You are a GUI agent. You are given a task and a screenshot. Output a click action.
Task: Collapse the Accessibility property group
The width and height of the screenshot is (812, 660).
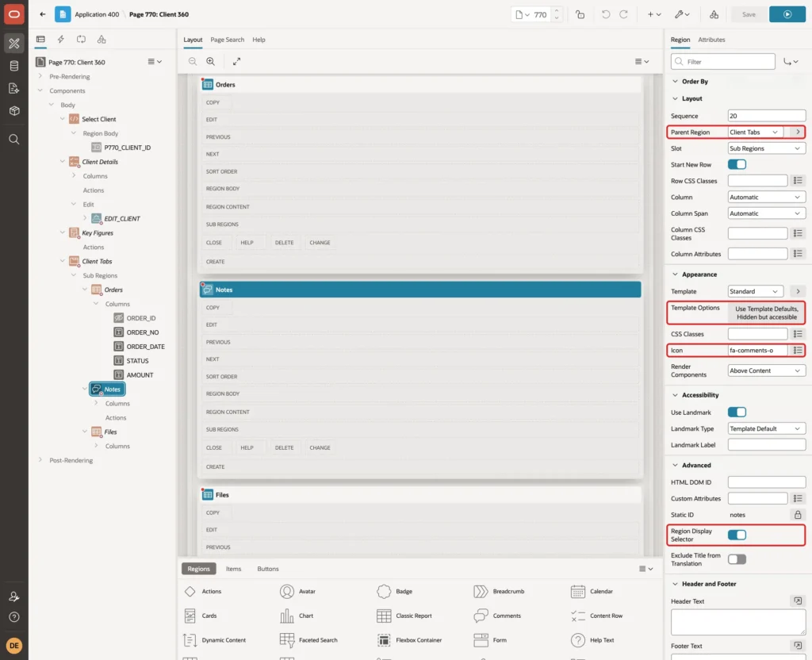click(675, 395)
